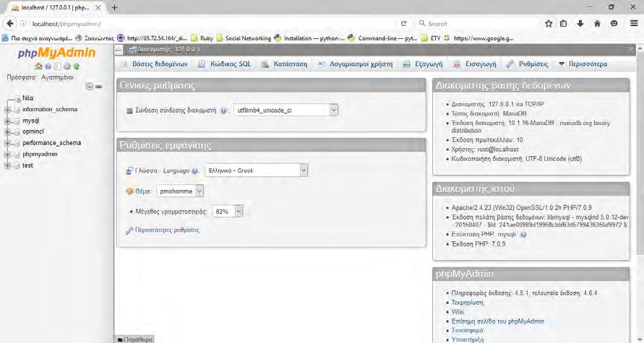Click the collapse navigation arrow left of server breadcrumb
Viewport: 644px width, 343px height.
pyautogui.click(x=119, y=50)
